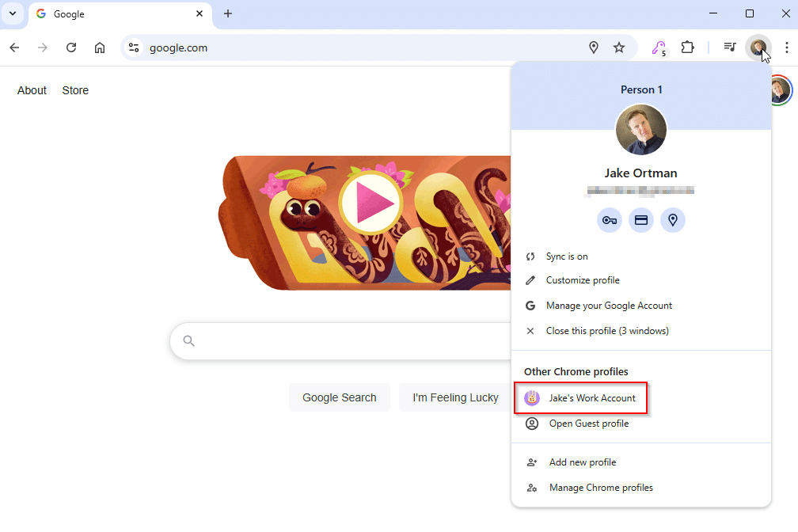Maximize the Chrome window
The image size is (798, 532).
coord(749,13)
